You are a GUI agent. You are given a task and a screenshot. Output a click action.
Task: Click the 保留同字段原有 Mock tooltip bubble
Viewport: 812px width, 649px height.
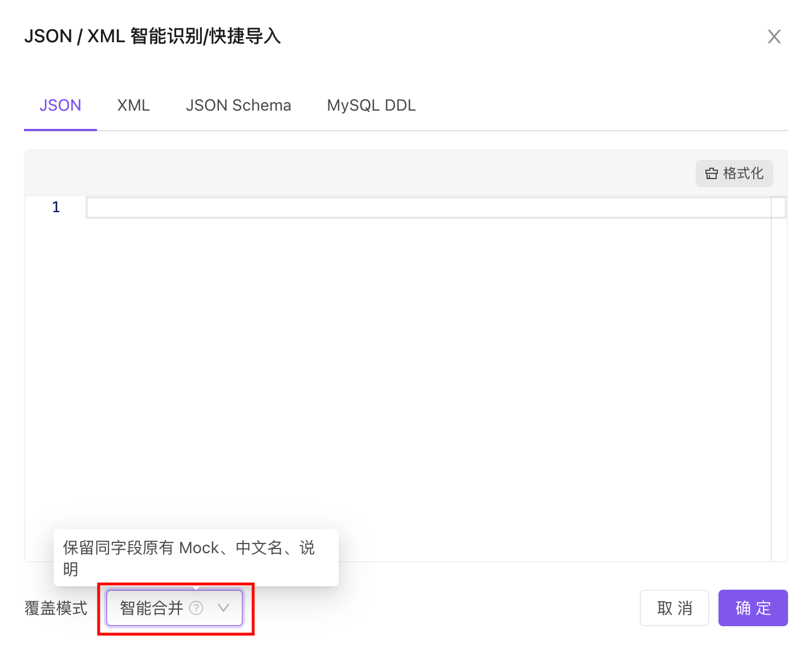click(196, 558)
